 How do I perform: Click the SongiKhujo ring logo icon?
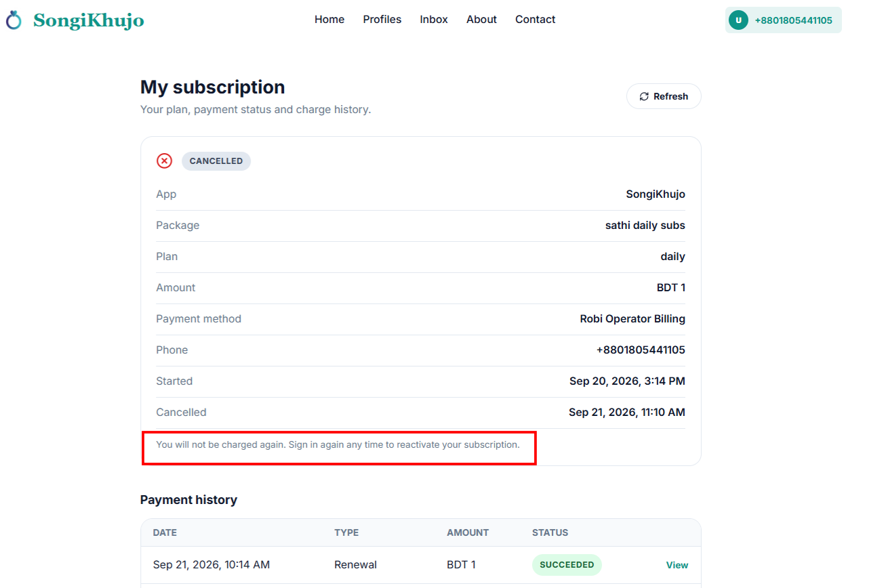point(14,20)
